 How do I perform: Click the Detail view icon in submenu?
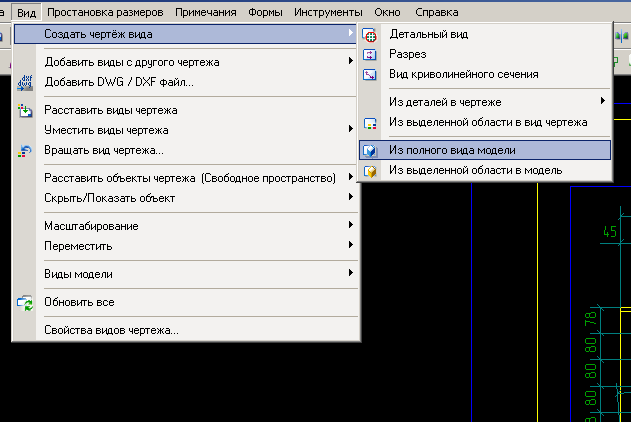tap(370, 34)
